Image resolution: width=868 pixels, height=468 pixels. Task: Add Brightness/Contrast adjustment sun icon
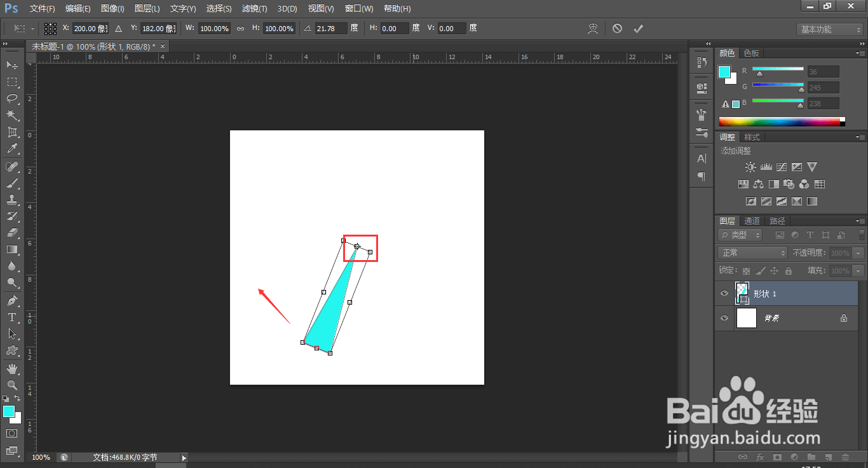tap(750, 167)
